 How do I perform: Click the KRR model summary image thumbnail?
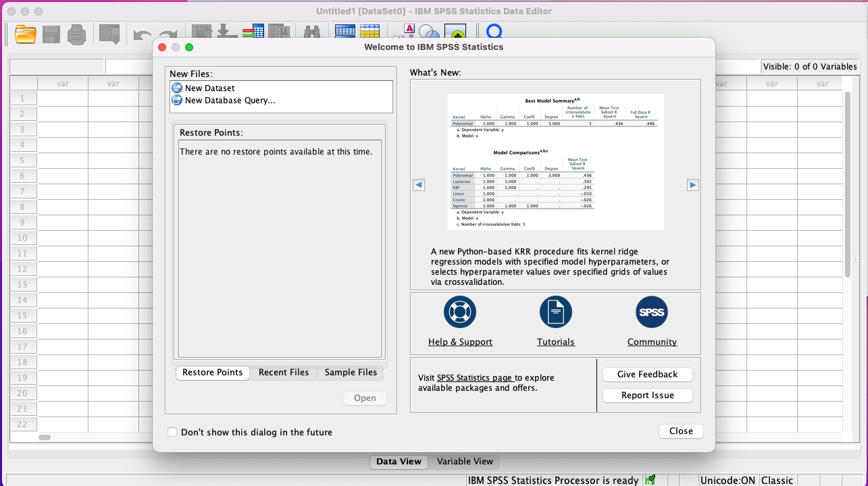[x=556, y=162]
